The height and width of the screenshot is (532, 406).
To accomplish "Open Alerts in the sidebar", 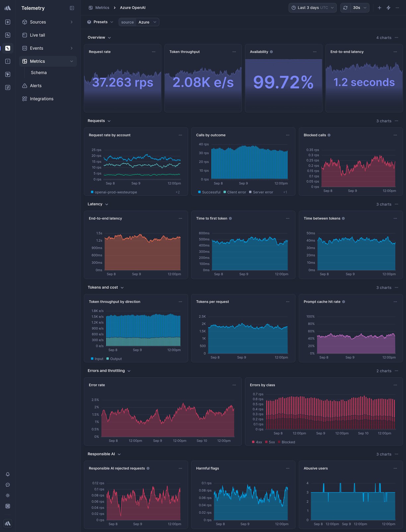I will point(48,86).
